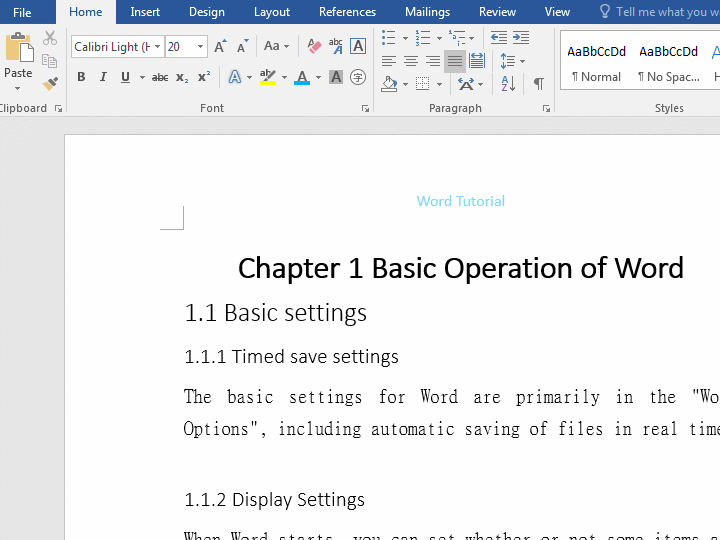Decrease font size with Shrink Font
720x540 pixels.
tap(242, 46)
